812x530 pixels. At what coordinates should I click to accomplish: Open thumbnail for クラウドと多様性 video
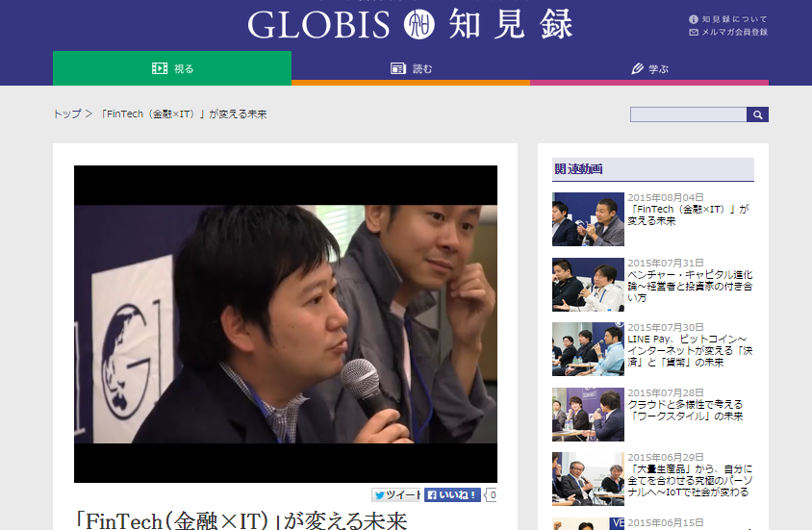588,414
